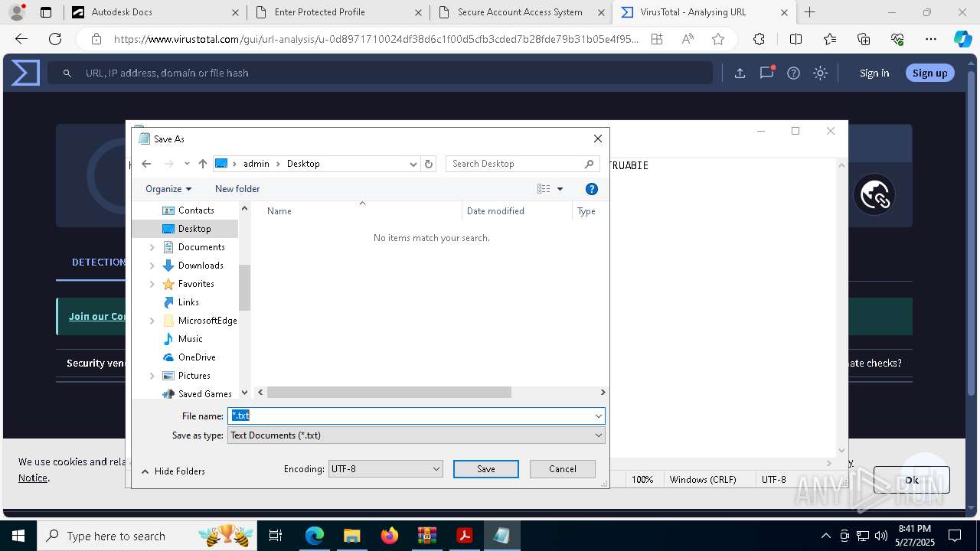Viewport: 980px width, 551px height.
Task: Open the DETECTION tab in VirusTotal
Action: coord(98,262)
